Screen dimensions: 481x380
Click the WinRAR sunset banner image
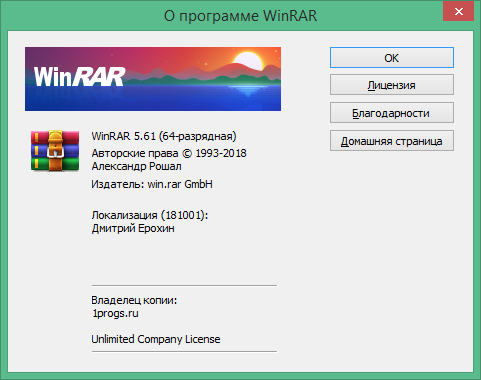pos(153,79)
